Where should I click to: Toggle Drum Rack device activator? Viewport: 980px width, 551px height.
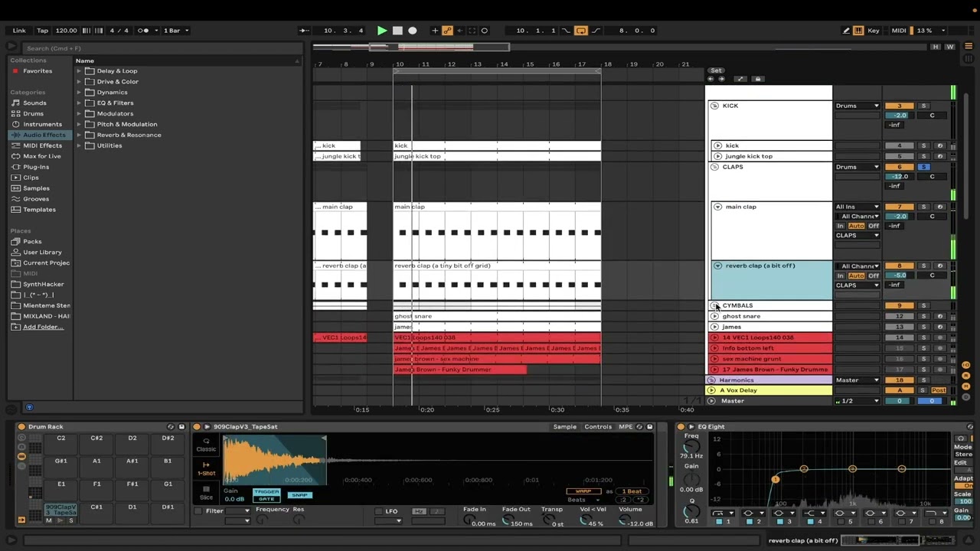(x=21, y=427)
